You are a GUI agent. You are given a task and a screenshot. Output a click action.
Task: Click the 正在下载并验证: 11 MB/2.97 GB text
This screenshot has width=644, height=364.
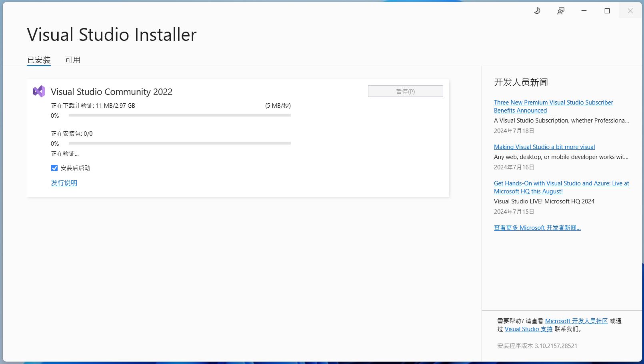93,106
